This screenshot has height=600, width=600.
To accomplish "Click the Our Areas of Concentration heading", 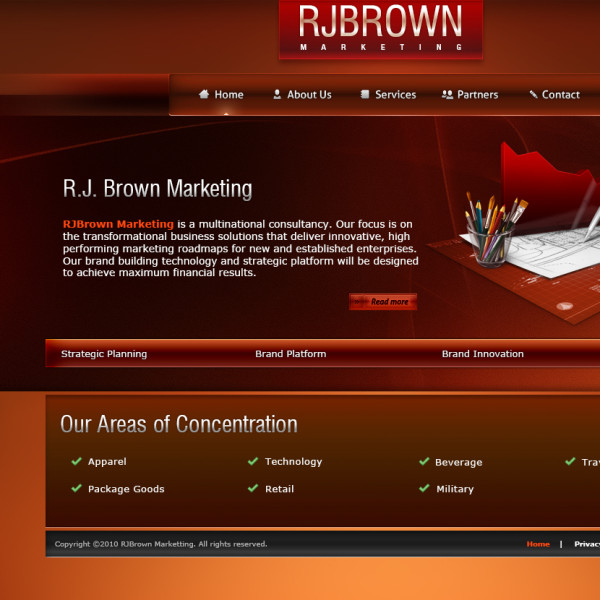I will 179,424.
